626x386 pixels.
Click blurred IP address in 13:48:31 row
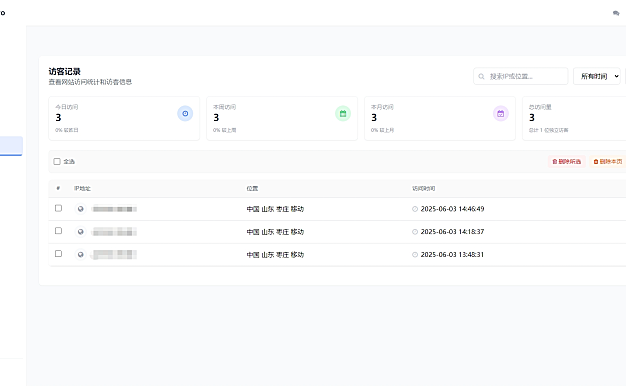[x=114, y=254]
